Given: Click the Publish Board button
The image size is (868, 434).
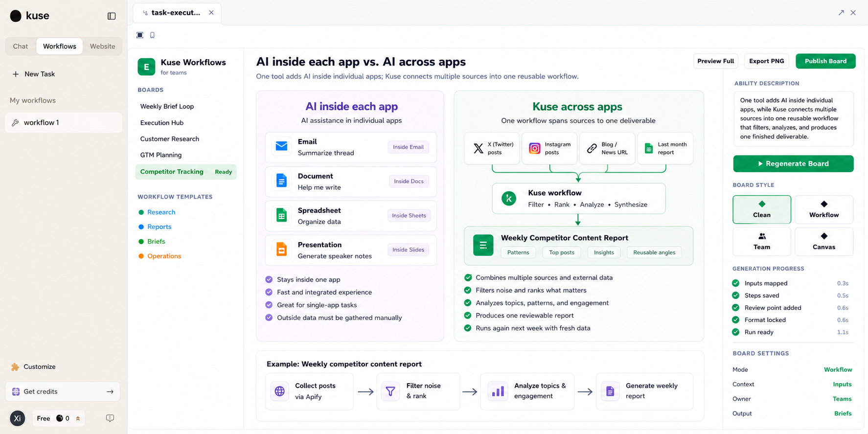Looking at the screenshot, I should click(825, 61).
